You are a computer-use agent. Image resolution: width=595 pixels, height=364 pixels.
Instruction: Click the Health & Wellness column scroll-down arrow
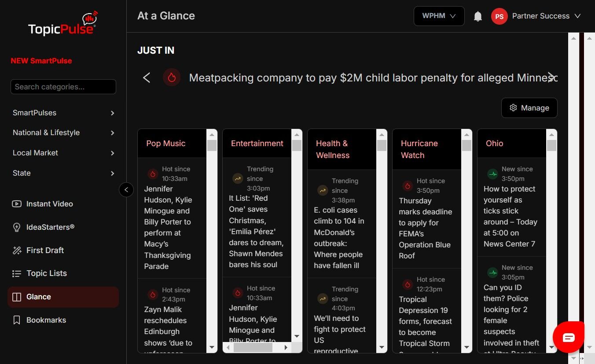pyautogui.click(x=382, y=348)
